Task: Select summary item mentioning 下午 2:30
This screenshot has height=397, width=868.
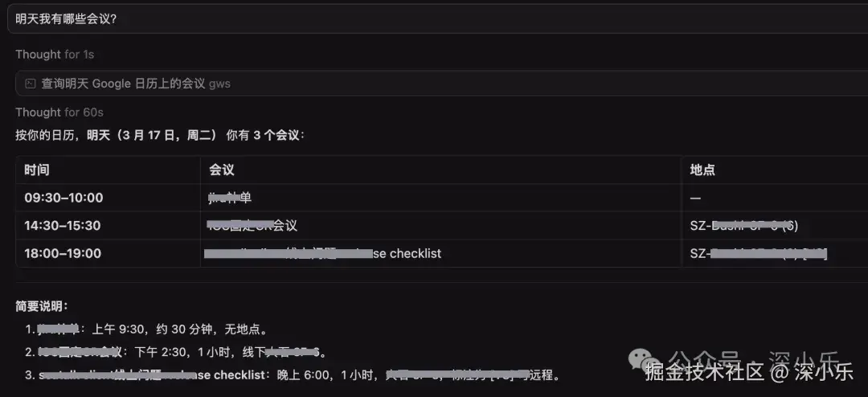Action: click(175, 352)
